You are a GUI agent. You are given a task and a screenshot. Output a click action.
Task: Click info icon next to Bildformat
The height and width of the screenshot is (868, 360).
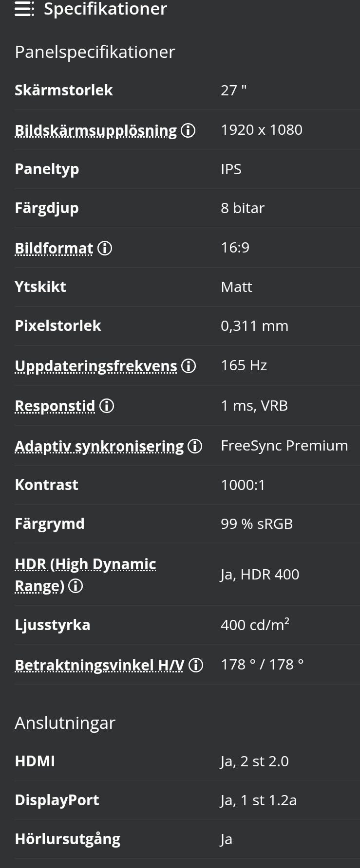[x=105, y=248]
